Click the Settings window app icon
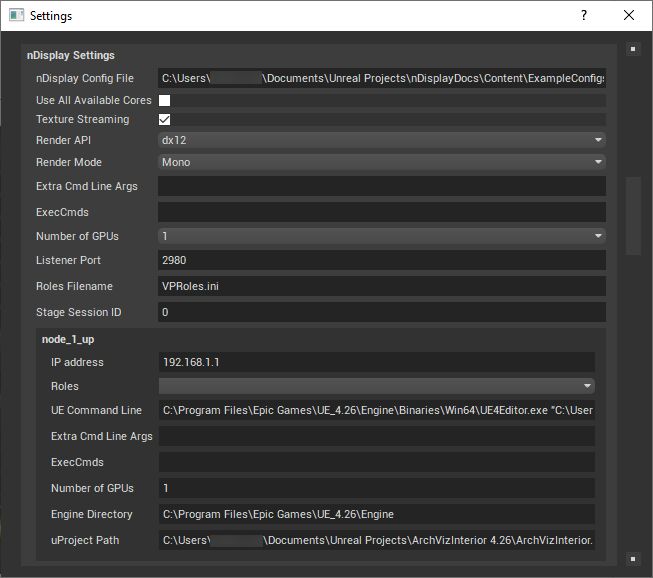653x578 pixels. 16,16
